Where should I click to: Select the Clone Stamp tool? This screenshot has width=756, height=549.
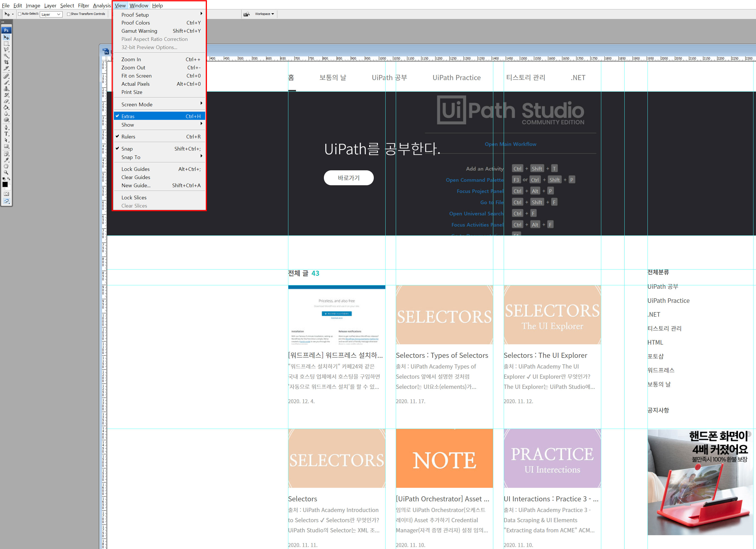[6, 89]
